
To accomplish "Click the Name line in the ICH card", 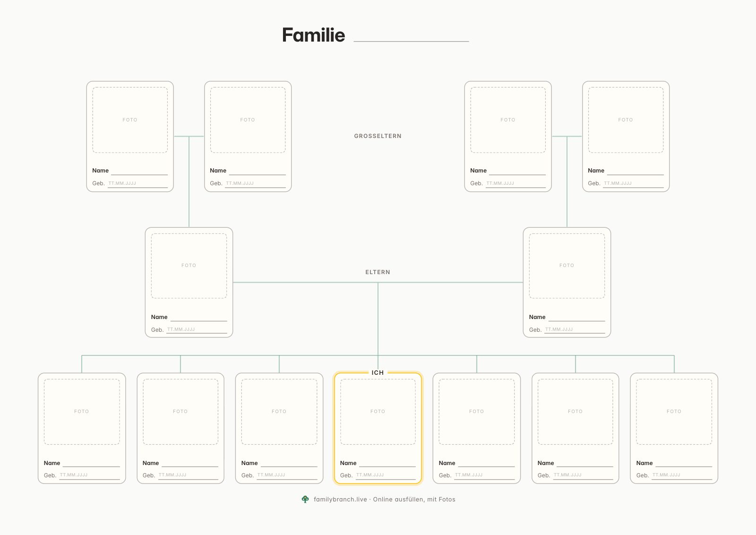I will (x=387, y=466).
